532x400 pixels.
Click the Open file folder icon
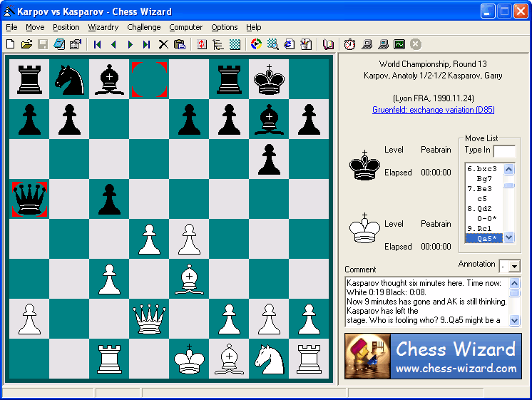[x=26, y=44]
